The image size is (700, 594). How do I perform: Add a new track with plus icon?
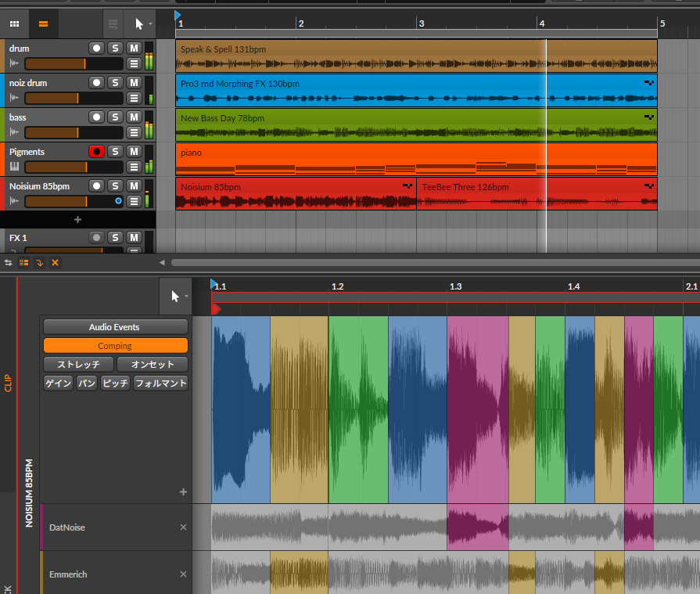click(77, 220)
